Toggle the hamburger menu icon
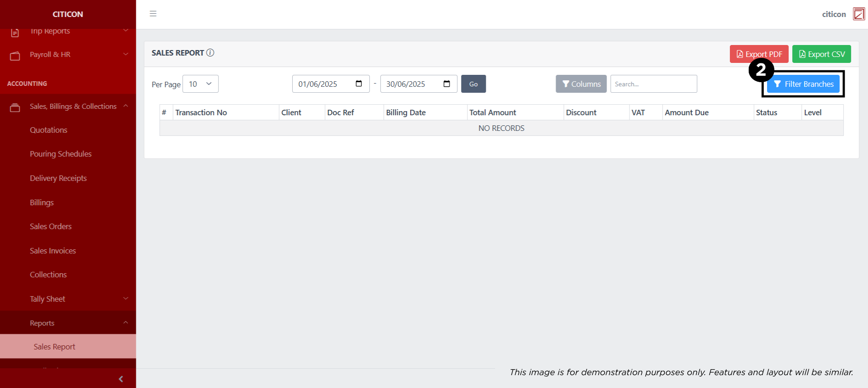 tap(153, 14)
